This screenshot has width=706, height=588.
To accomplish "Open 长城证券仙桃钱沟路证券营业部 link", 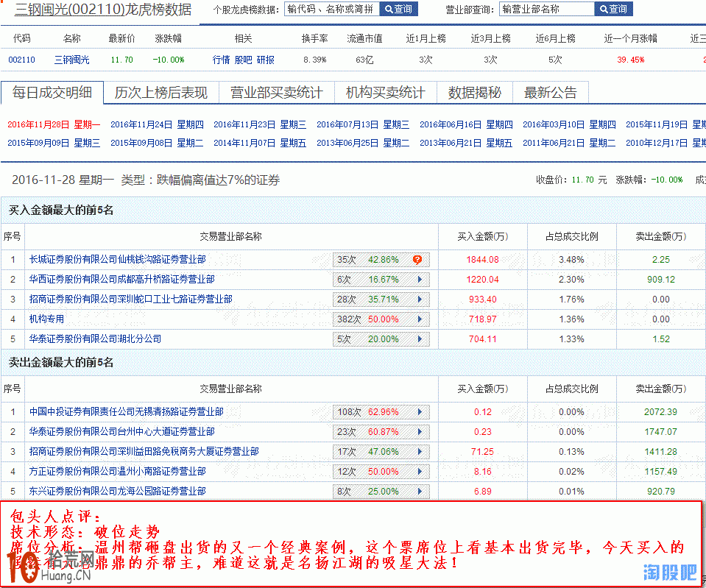I will click(x=117, y=260).
